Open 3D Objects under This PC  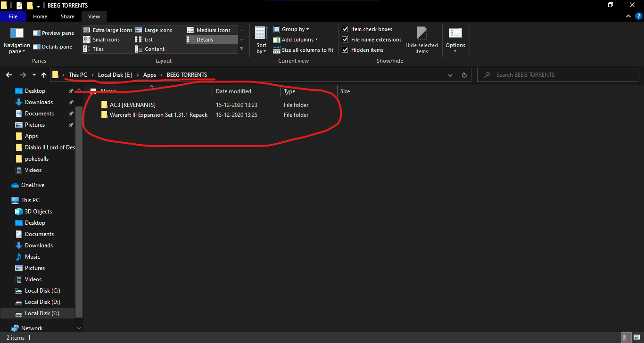click(x=38, y=212)
